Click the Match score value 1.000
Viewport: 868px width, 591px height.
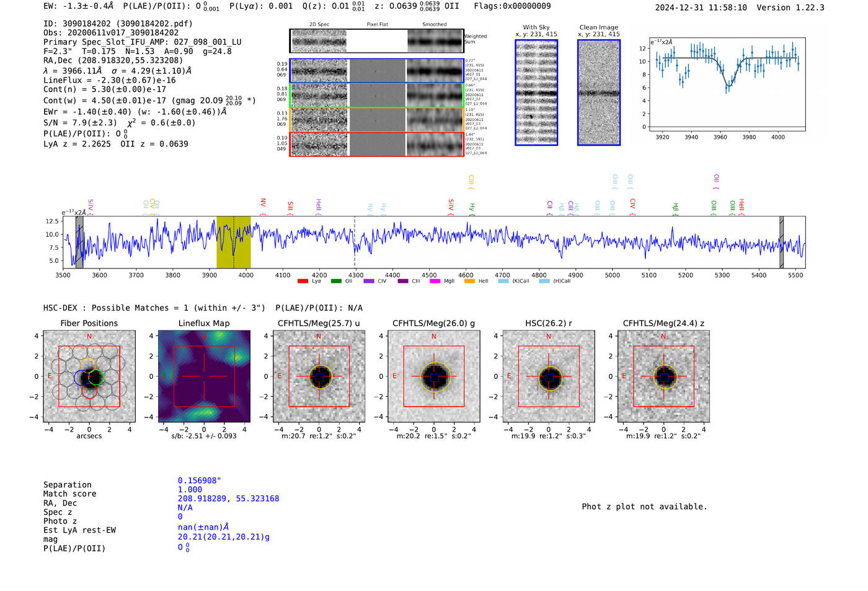coord(190,490)
